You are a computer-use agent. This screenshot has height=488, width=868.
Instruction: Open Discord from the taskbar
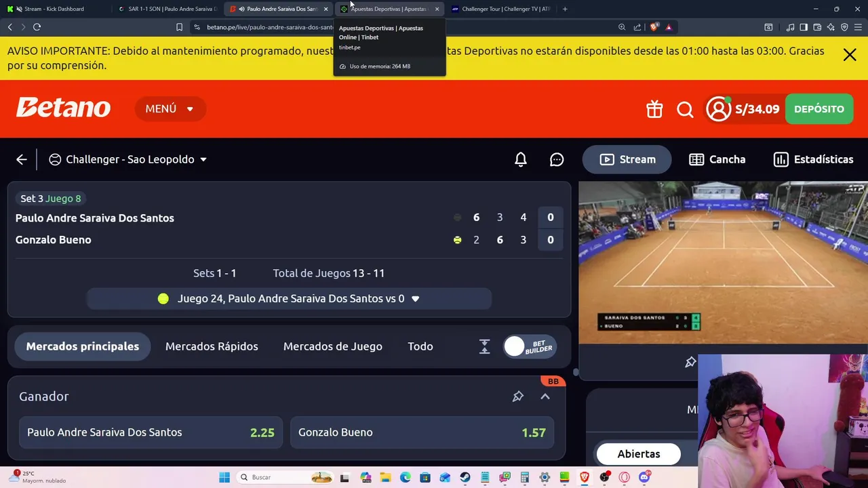(x=644, y=477)
